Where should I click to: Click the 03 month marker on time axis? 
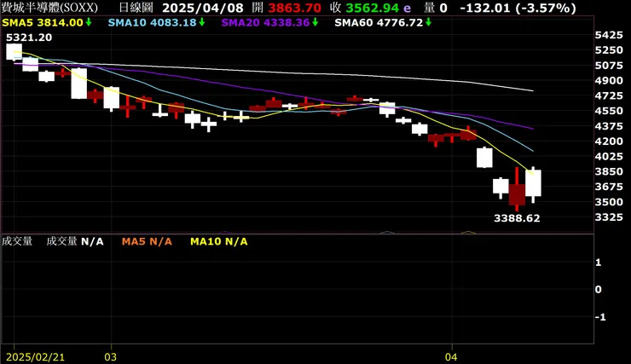point(111,357)
